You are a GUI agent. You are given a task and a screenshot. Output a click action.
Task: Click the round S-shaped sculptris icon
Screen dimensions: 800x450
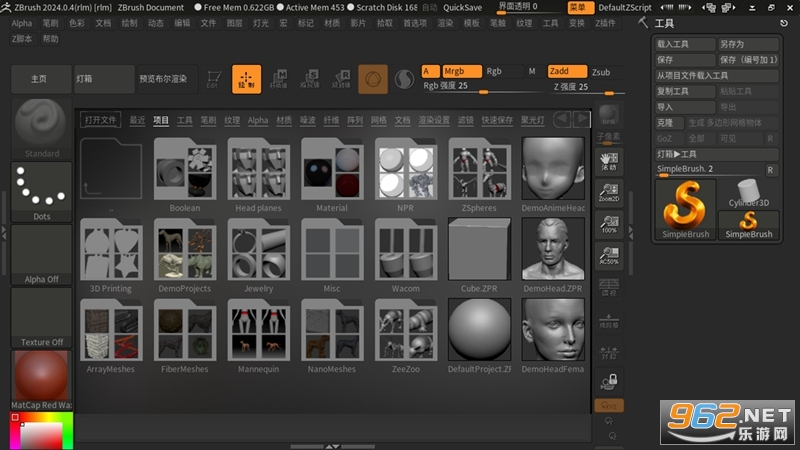[x=404, y=79]
